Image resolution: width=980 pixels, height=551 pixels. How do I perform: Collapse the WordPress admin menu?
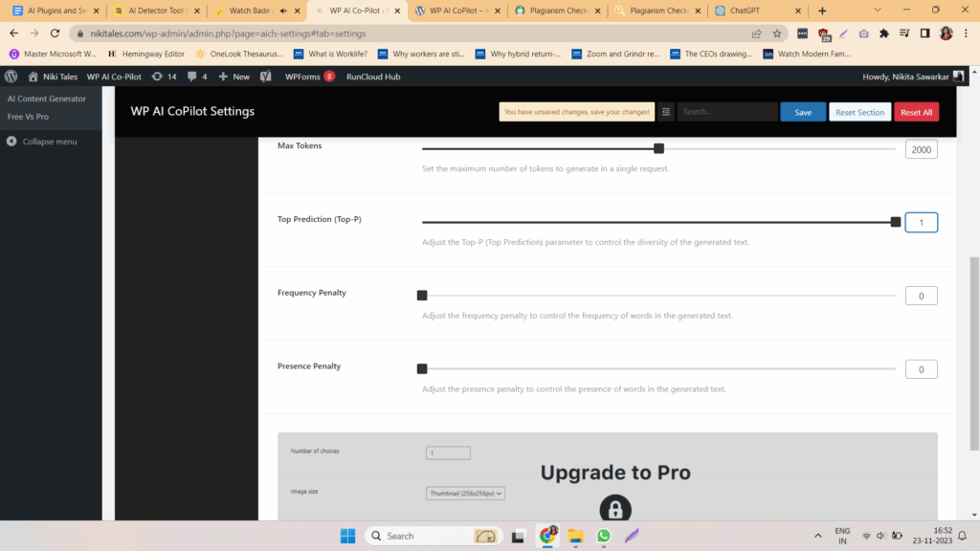coord(42,142)
